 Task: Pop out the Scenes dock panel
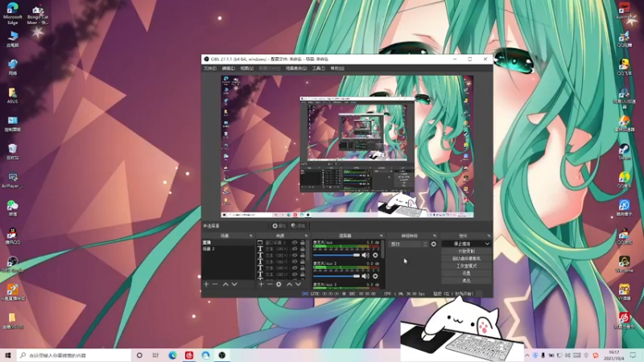pyautogui.click(x=251, y=236)
